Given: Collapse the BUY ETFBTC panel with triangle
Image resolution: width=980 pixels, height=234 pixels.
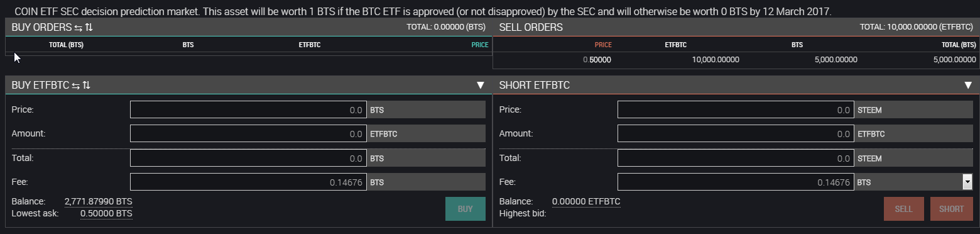Looking at the screenshot, I should pyautogui.click(x=480, y=86).
